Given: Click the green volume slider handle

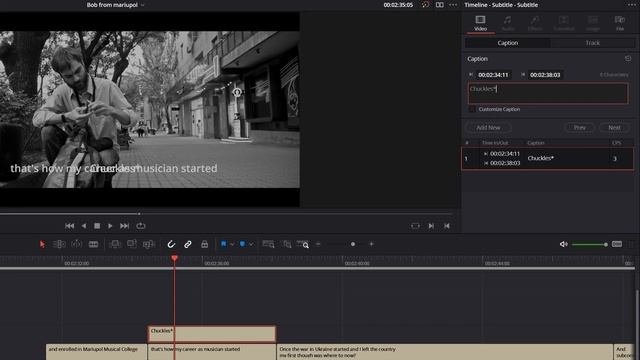Looking at the screenshot, I should pos(606,244).
